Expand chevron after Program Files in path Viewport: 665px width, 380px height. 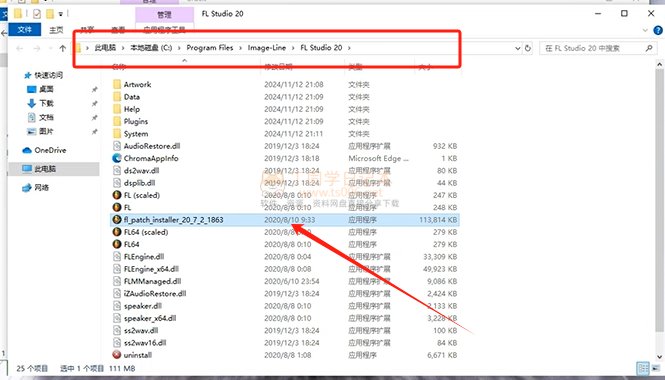click(240, 48)
